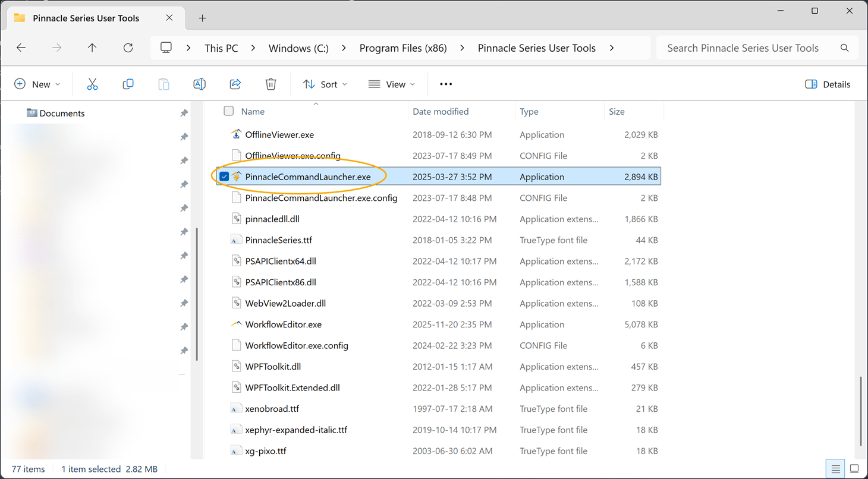Click the Documents folder icon in sidebar

coord(32,113)
